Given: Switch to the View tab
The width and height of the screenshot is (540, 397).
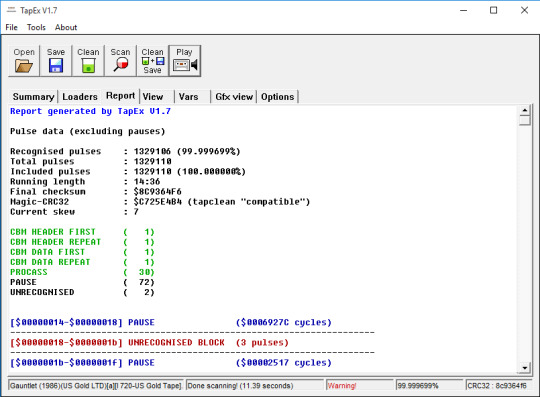Looking at the screenshot, I should point(153,97).
